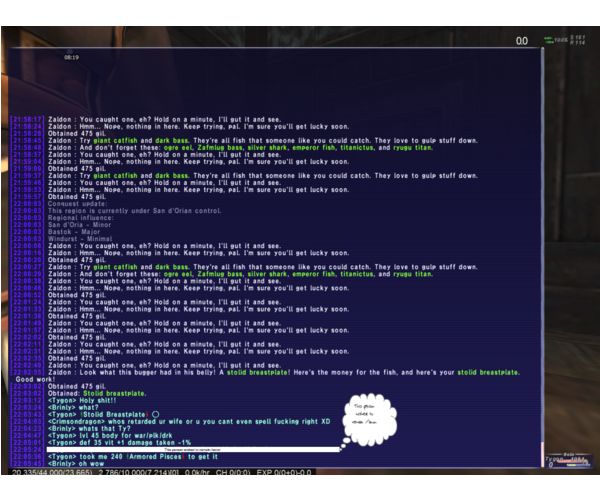Image resolution: width=600 pixels, height=500 pixels.
Task: Click the clock reading 08:19
Action: [x=71, y=57]
